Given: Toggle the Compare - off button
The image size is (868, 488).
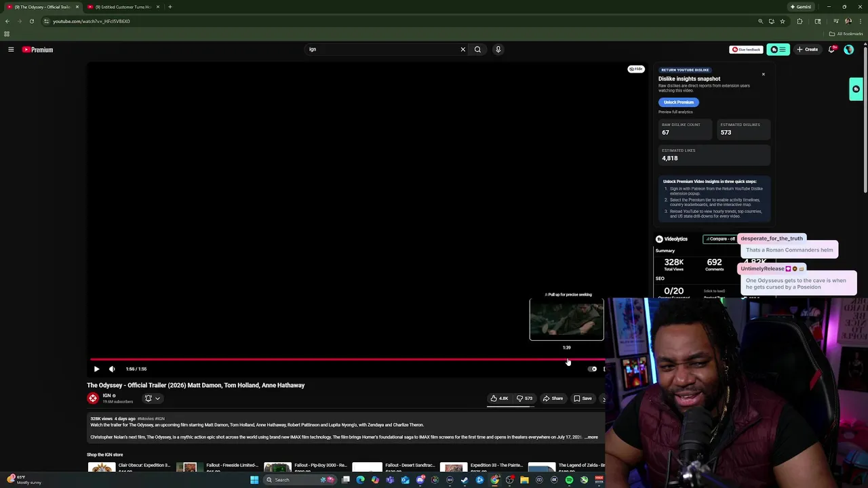Looking at the screenshot, I should tap(720, 239).
